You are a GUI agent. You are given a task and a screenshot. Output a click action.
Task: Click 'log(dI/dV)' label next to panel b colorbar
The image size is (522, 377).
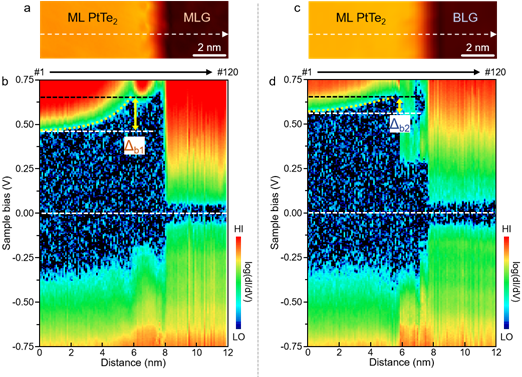click(249, 283)
